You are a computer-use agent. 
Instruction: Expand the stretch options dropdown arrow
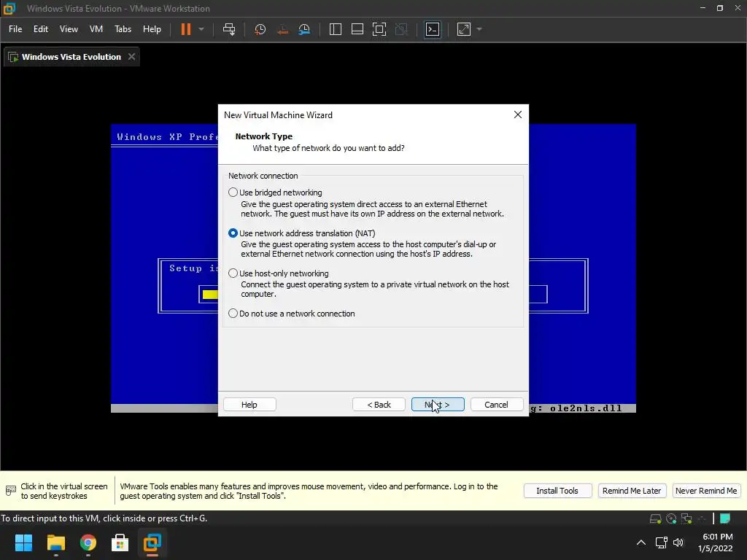479,29
